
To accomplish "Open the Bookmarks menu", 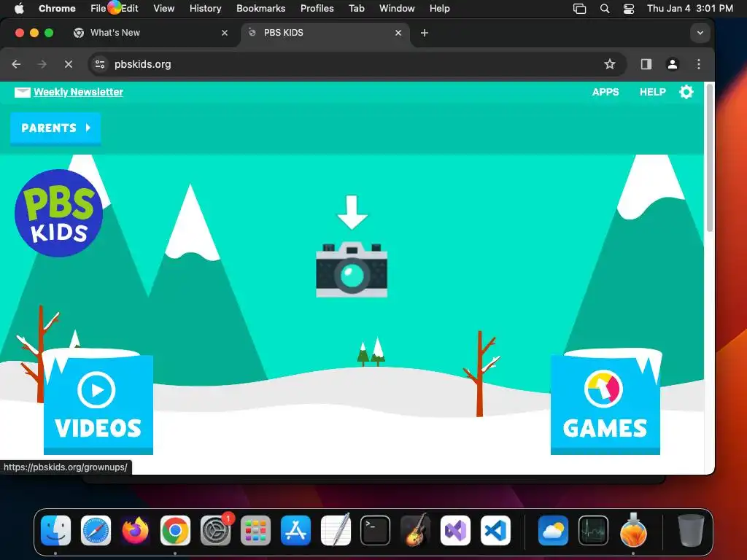I will point(260,9).
